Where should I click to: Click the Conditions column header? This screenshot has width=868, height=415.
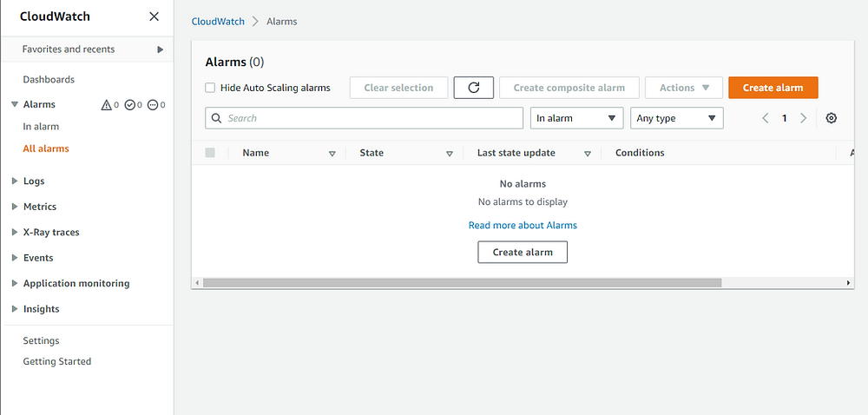click(x=640, y=153)
